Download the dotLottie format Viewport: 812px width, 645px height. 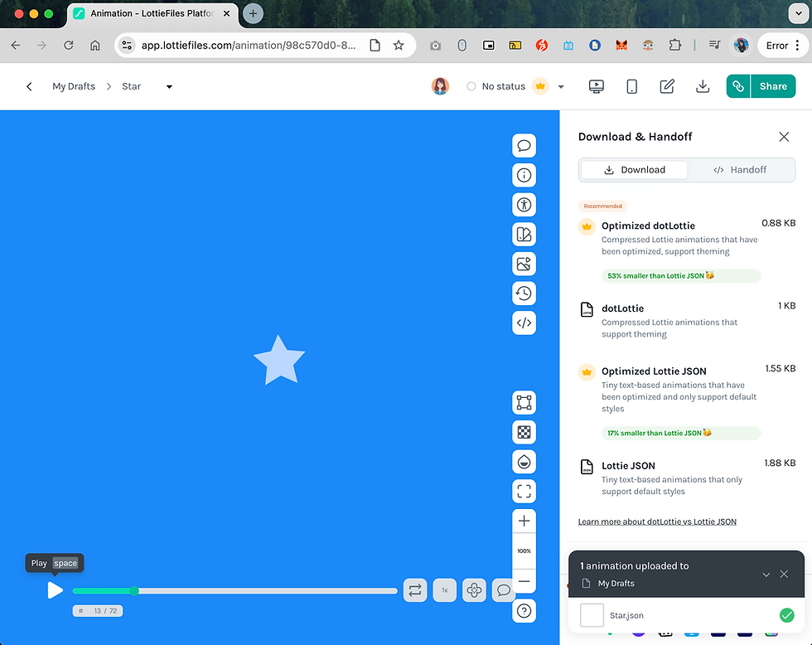coord(687,321)
